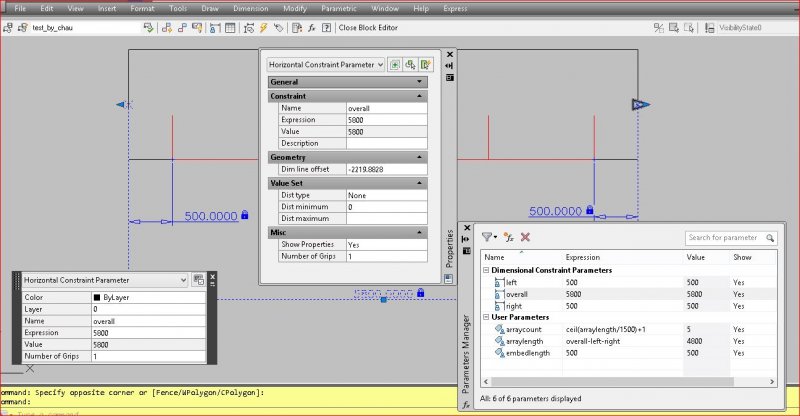Click Close Block Editor button
800x416 pixels.
click(369, 28)
